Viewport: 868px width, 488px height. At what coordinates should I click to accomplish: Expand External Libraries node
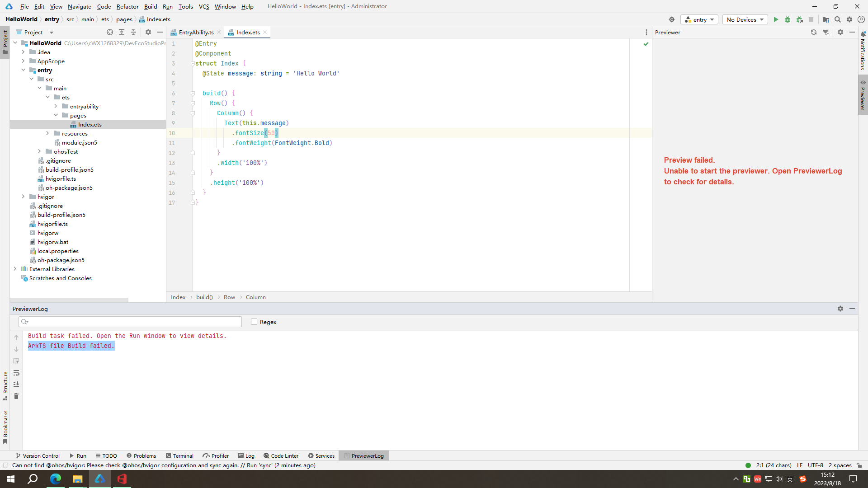(15, 269)
